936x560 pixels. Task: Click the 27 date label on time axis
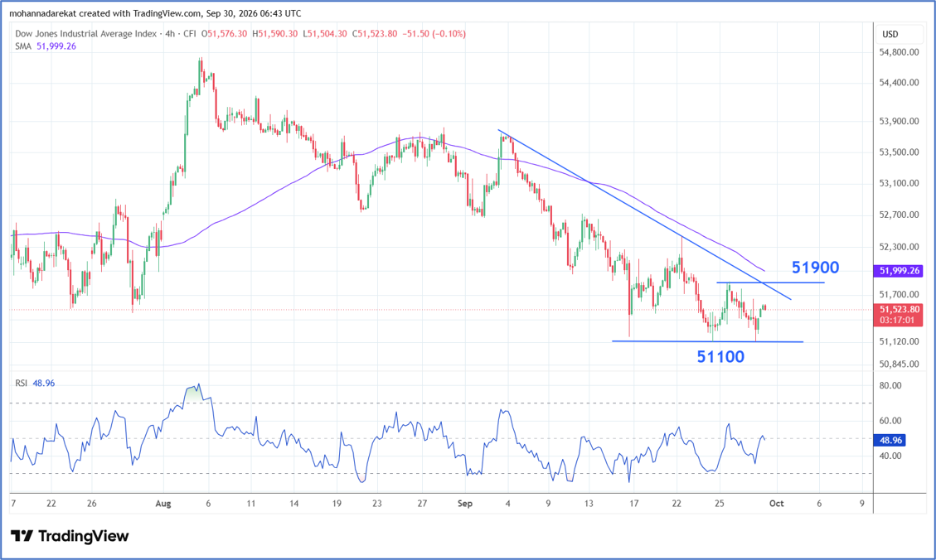(x=422, y=504)
